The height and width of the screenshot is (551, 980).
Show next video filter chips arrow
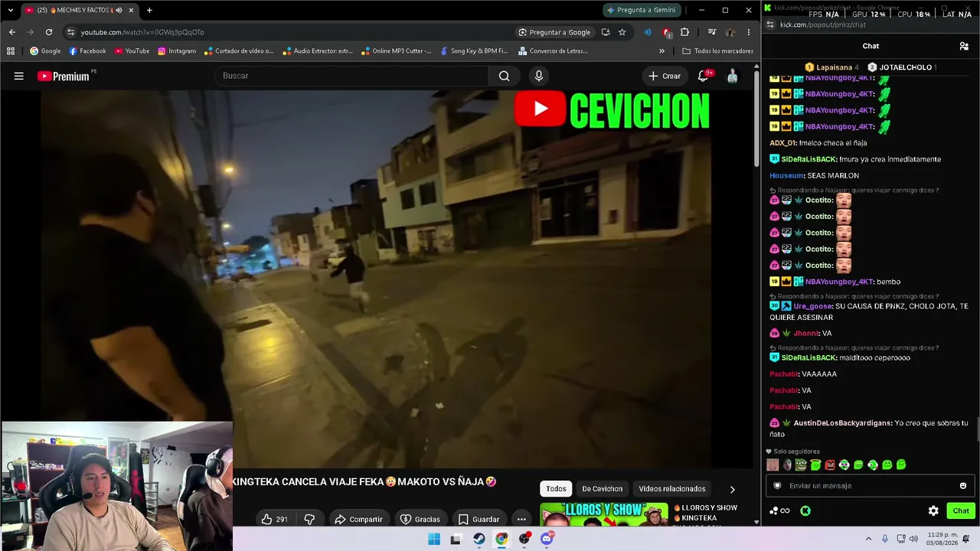[732, 489]
